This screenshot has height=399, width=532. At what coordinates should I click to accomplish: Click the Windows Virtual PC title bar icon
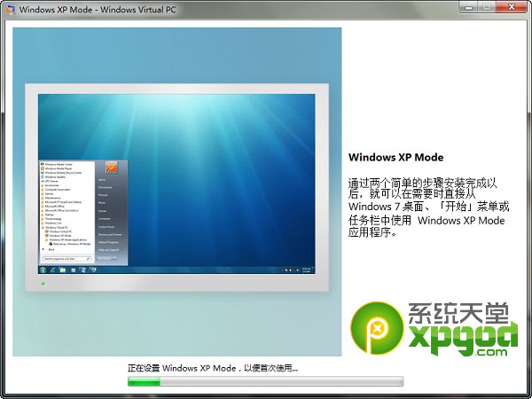11,9
